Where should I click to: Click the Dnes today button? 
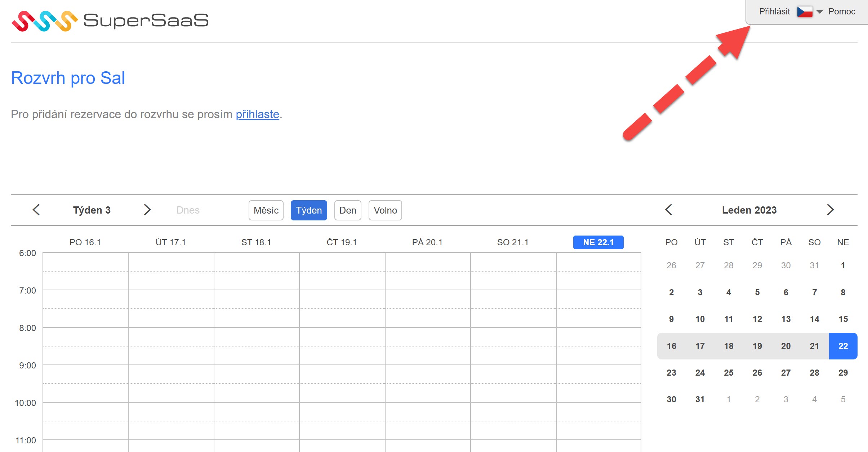(188, 210)
